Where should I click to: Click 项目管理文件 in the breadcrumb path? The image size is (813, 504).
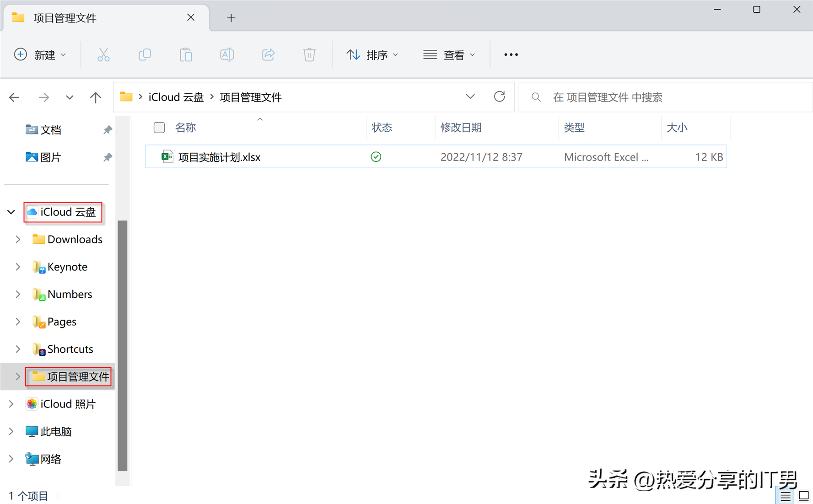coord(251,97)
